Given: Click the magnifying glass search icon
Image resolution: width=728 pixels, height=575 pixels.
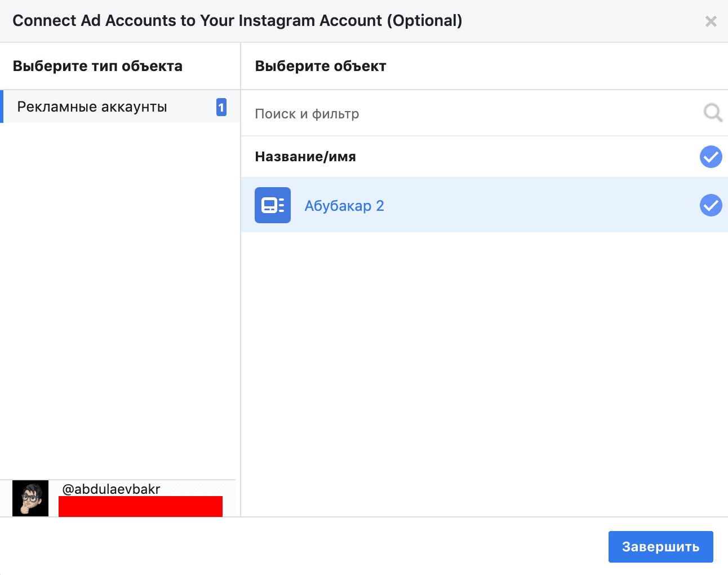Looking at the screenshot, I should (x=713, y=113).
